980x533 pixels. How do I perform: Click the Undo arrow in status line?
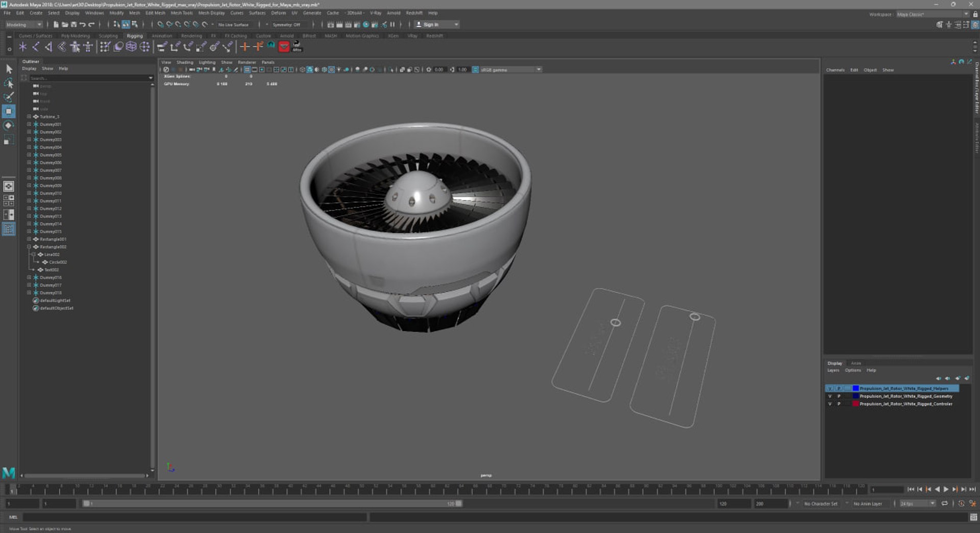(x=82, y=25)
